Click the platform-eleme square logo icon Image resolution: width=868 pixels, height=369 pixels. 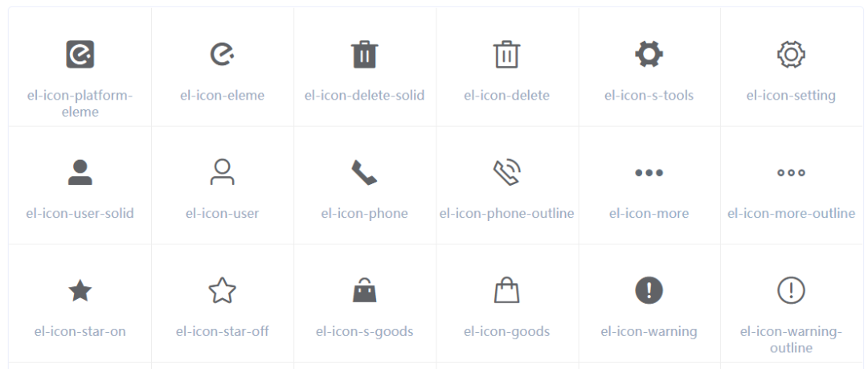click(80, 55)
